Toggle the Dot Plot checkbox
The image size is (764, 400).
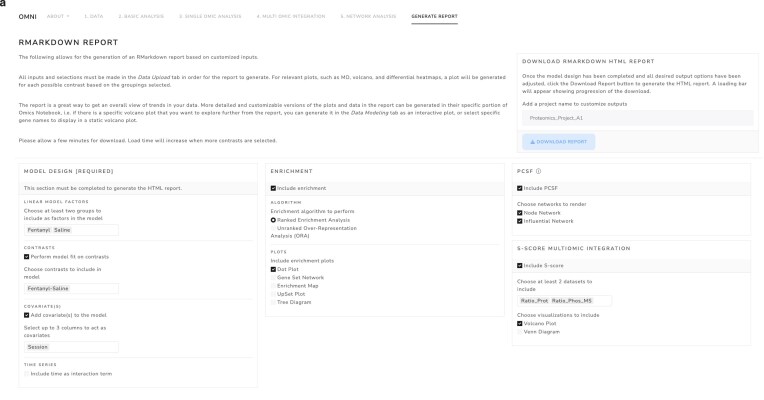(273, 269)
